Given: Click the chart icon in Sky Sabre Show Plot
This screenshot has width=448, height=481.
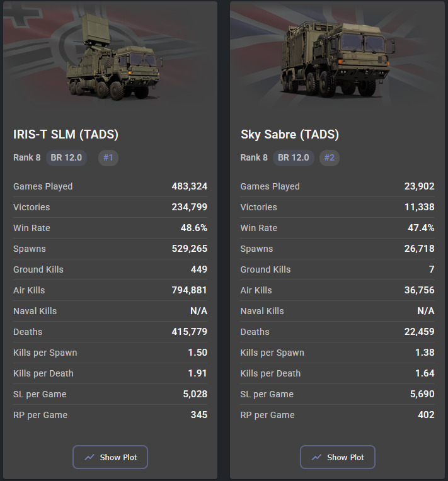Looking at the screenshot, I should coord(317,457).
